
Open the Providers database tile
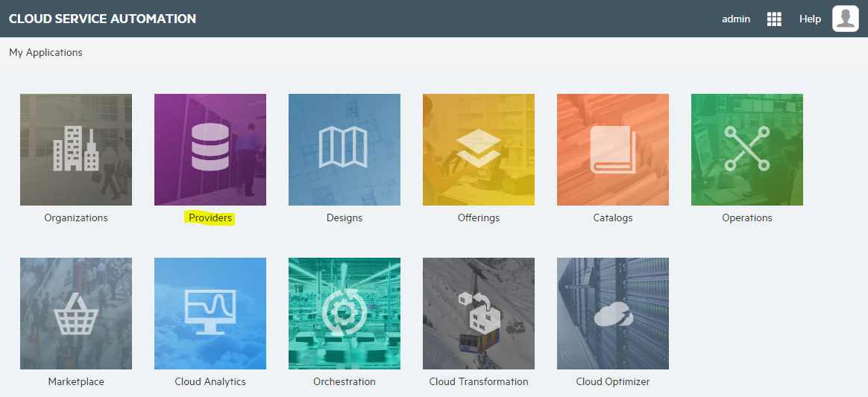pyautogui.click(x=210, y=150)
